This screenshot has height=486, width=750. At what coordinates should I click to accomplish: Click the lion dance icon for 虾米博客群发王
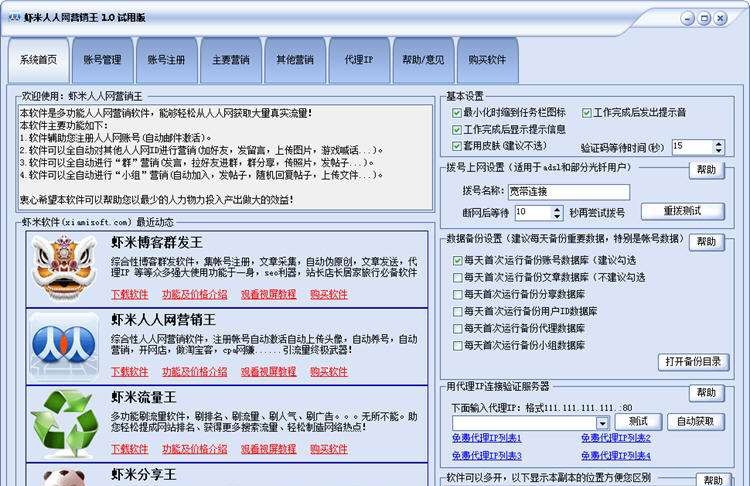click(x=64, y=268)
